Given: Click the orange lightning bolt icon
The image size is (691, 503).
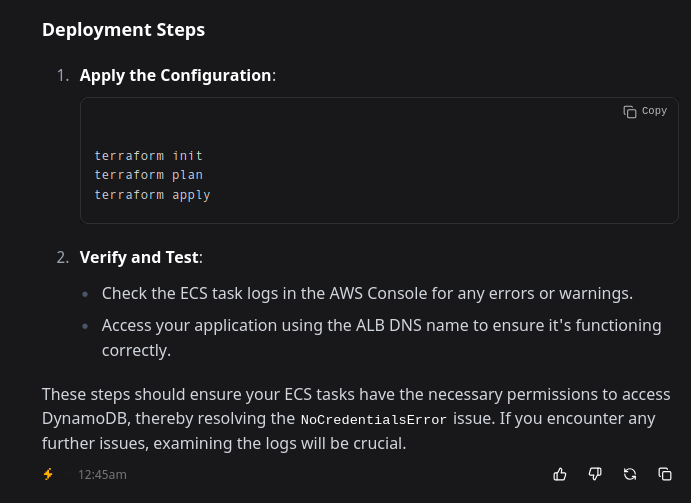Looking at the screenshot, I should pyautogui.click(x=48, y=474).
